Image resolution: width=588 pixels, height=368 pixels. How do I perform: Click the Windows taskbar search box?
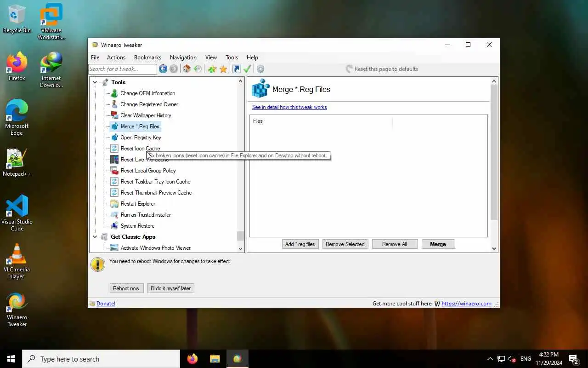click(x=101, y=359)
